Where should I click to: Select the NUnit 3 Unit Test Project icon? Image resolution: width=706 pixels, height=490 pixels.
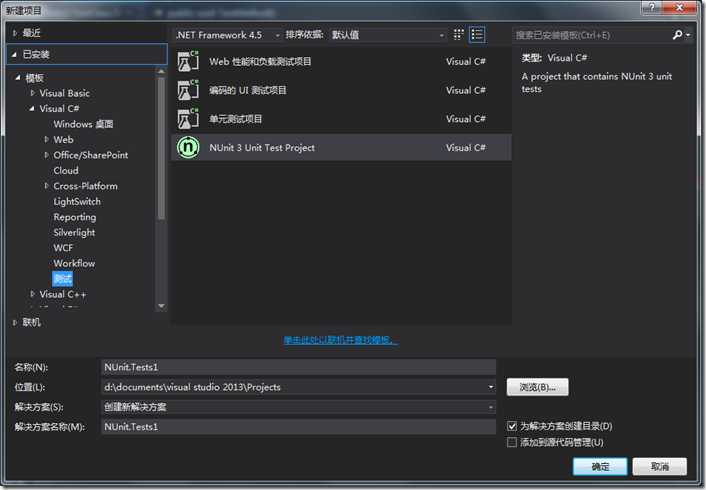tap(188, 147)
